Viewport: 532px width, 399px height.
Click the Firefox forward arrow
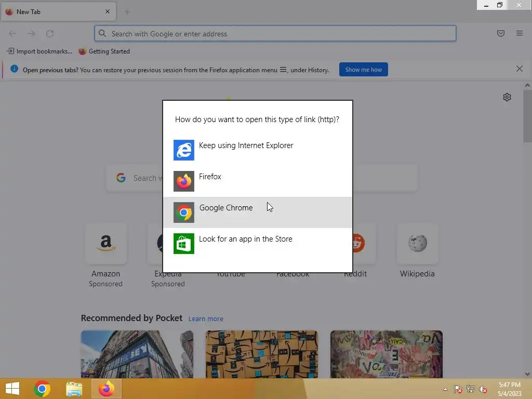tap(31, 34)
